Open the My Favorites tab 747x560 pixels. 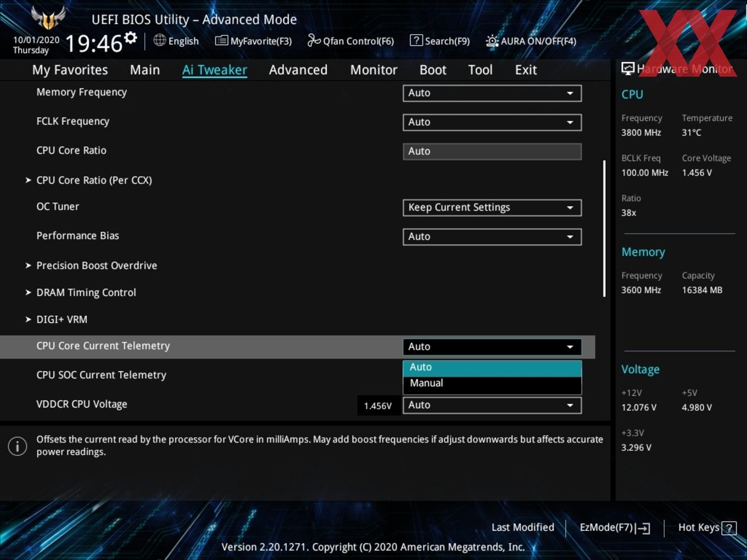[70, 70]
